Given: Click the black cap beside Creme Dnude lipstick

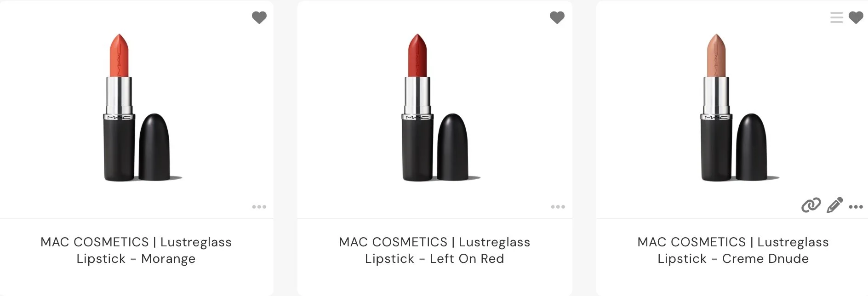Looking at the screenshot, I should point(751,147).
